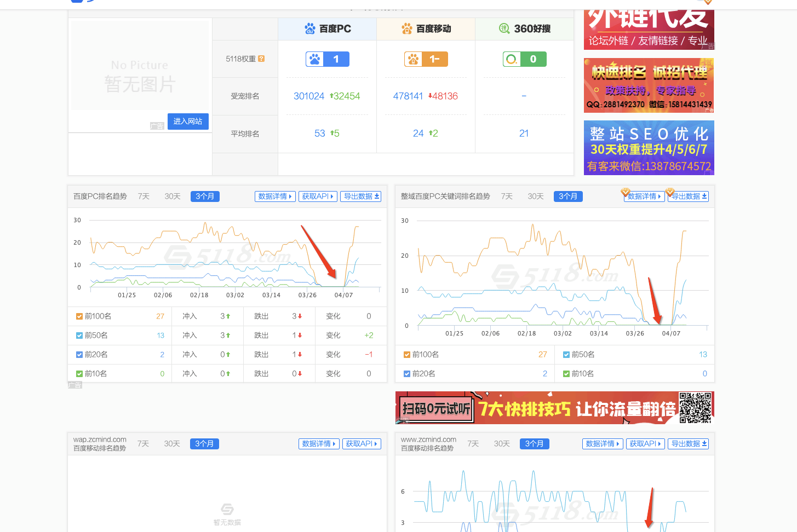The width and height of the screenshot is (797, 532).
Task: Open 获取API in wap.zcmind.com panel
Action: tap(362, 444)
